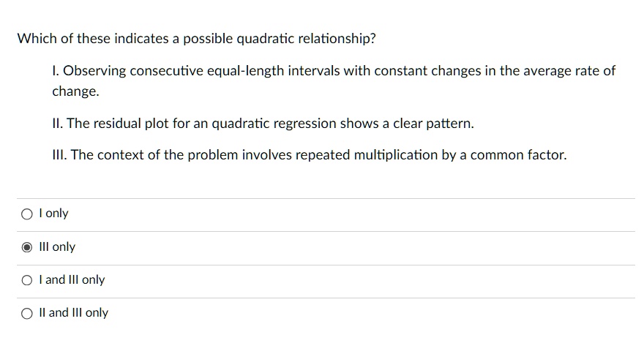Select the "I only" radio button
This screenshot has height=343, width=644.
click(26, 214)
